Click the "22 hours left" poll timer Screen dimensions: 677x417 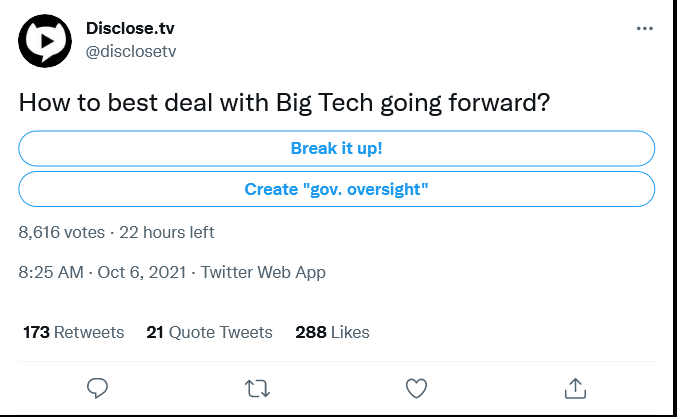pyautogui.click(x=167, y=232)
